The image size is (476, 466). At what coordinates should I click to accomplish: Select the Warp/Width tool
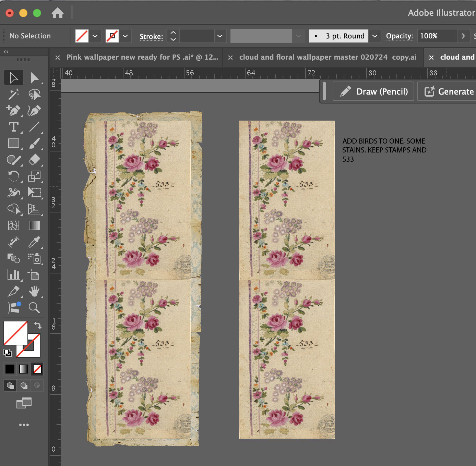(14, 193)
